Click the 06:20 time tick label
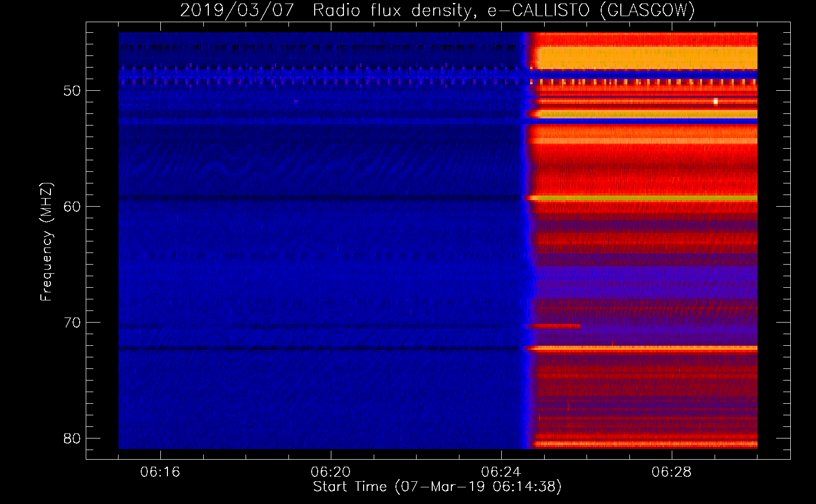Viewport: 816px width, 504px height. click(x=331, y=472)
